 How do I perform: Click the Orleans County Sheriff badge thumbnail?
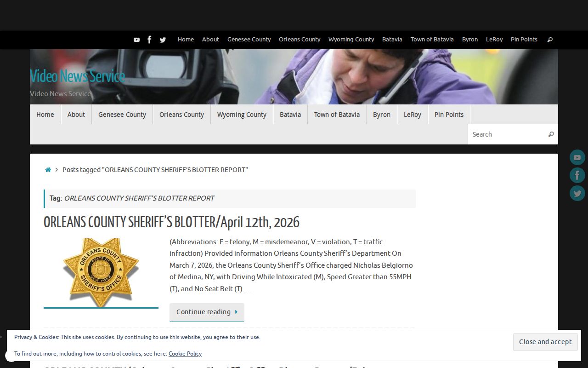101,272
